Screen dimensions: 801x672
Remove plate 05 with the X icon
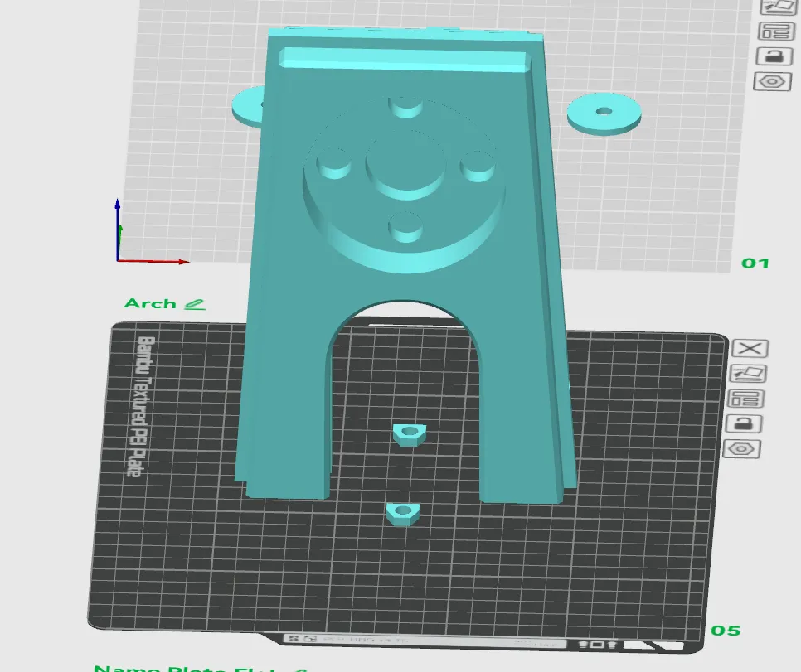pos(750,349)
